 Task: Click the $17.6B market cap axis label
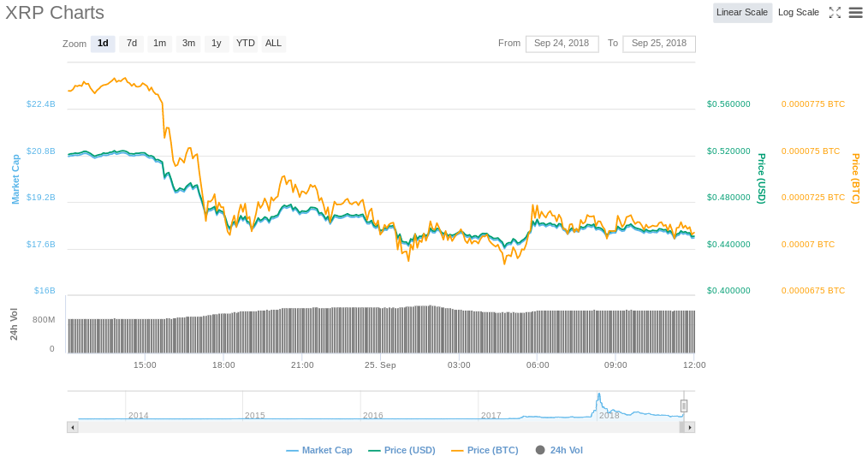(41, 244)
